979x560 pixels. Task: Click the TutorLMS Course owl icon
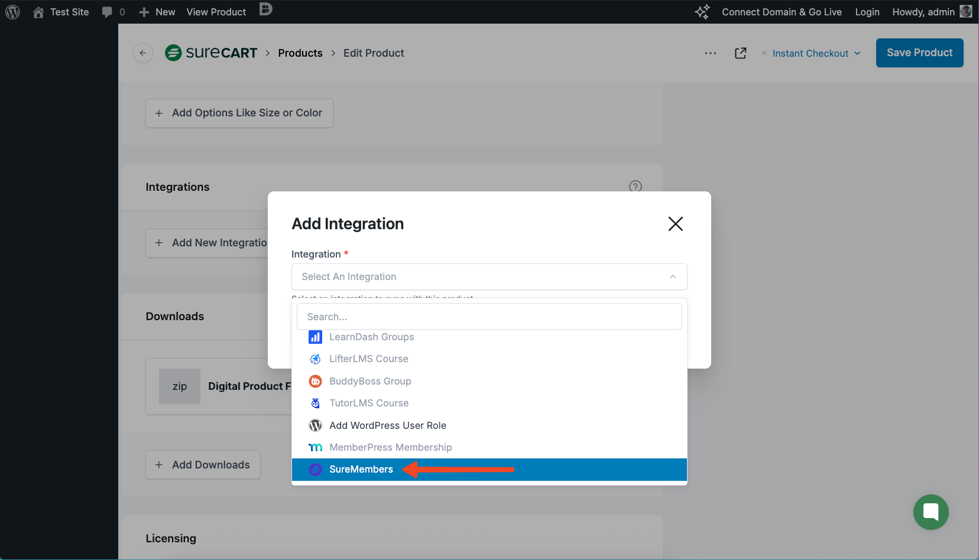click(316, 403)
